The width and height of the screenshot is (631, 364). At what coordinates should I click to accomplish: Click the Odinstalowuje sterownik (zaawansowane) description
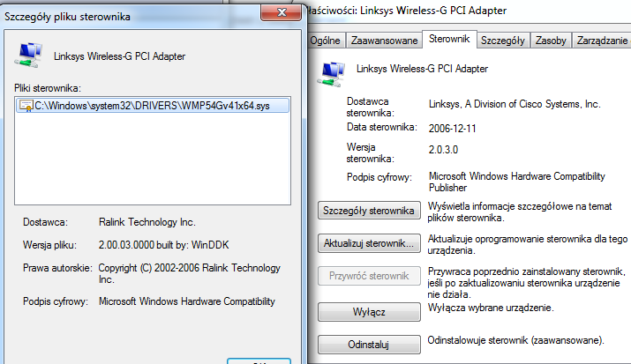tap(516, 341)
